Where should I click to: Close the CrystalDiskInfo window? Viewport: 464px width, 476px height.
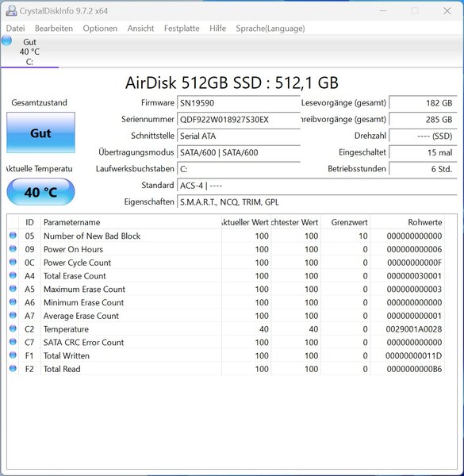447,10
